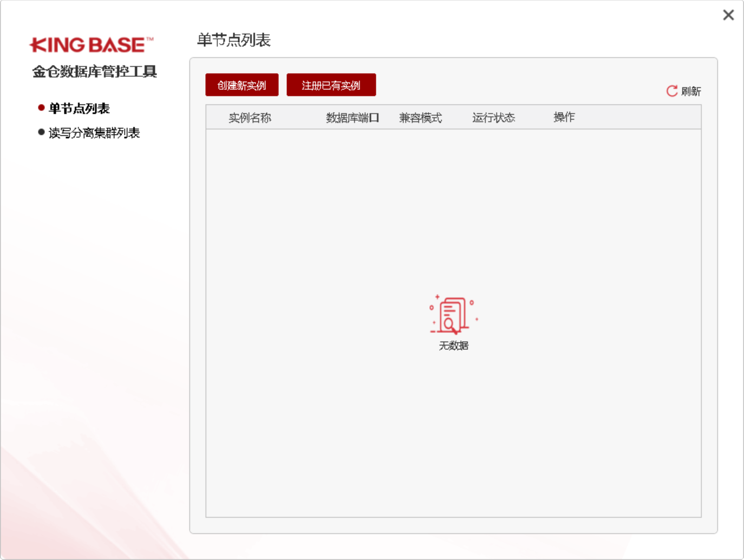
Task: Click the 创建新实例 button
Action: click(x=242, y=85)
